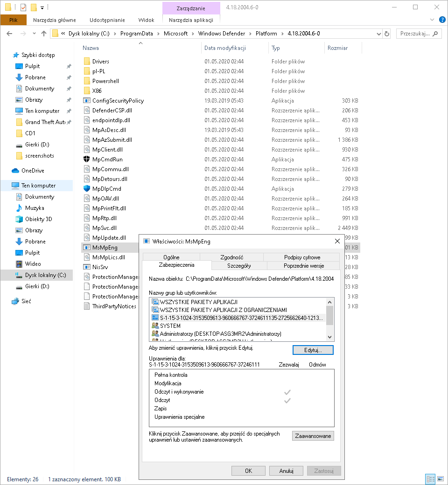This screenshot has width=448, height=485.
Task: Open Sieć network icon in sidebar
Action: tap(15, 301)
